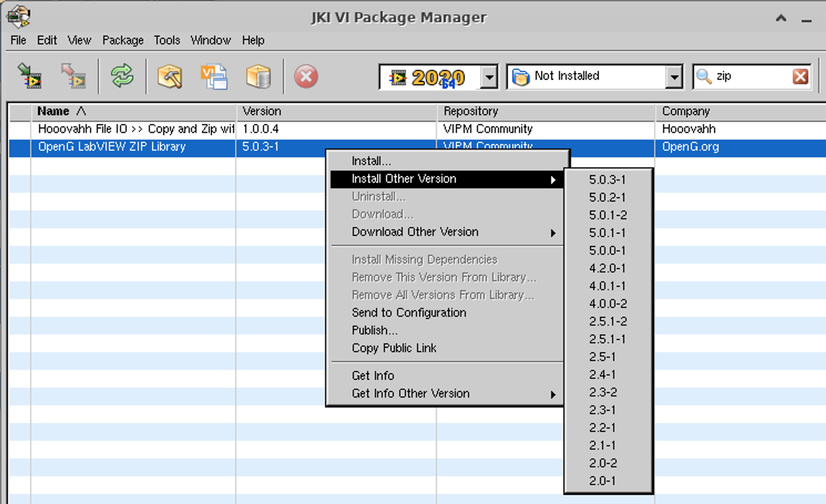Click the red cancel toolbar icon
Viewport: 826px width, 504px height.
pyautogui.click(x=306, y=76)
